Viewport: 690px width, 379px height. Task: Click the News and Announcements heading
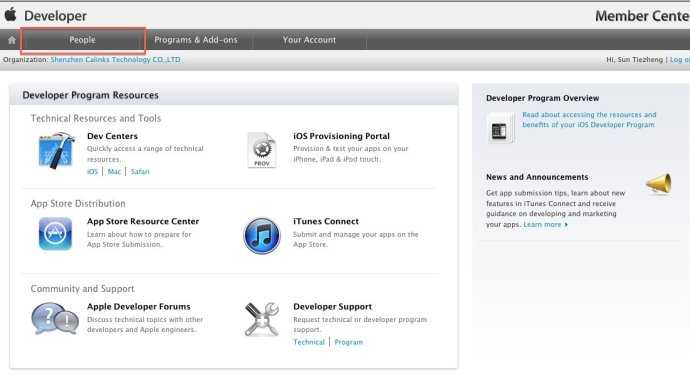tap(537, 177)
